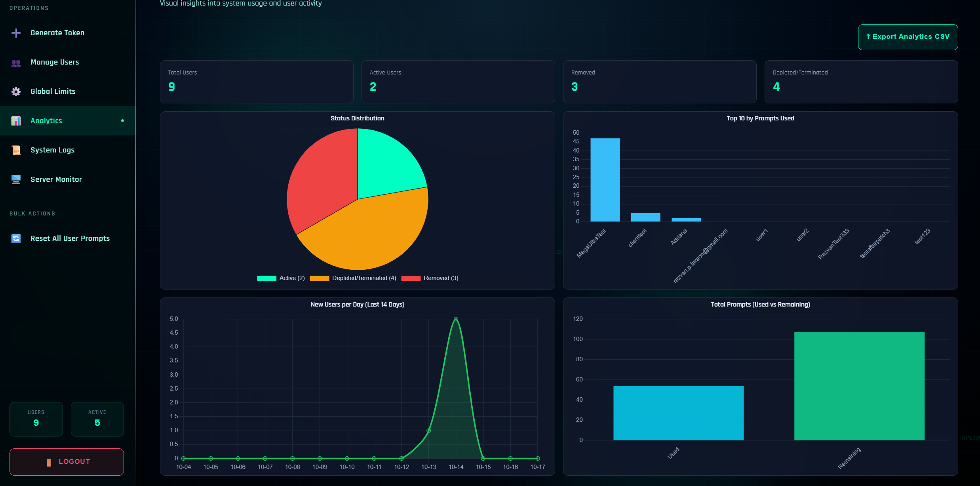This screenshot has height=486, width=980.
Task: Click the ACTIVE 5 badge in the sidebar
Action: (97, 419)
